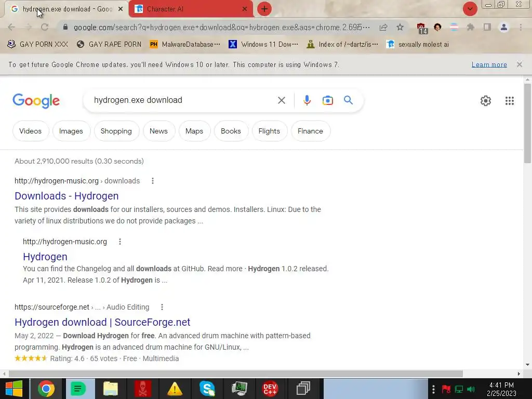Open the computer monitor taskbar app

(x=239, y=389)
